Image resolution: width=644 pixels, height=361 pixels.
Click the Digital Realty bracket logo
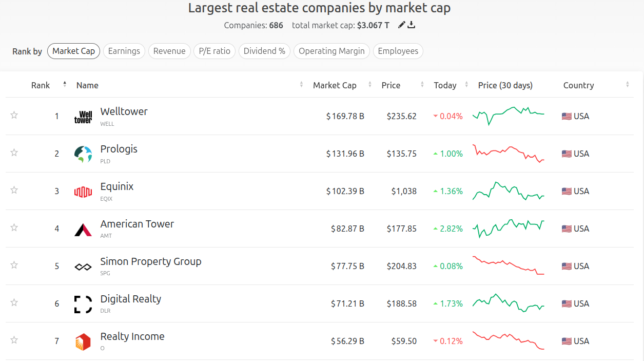pos(83,305)
